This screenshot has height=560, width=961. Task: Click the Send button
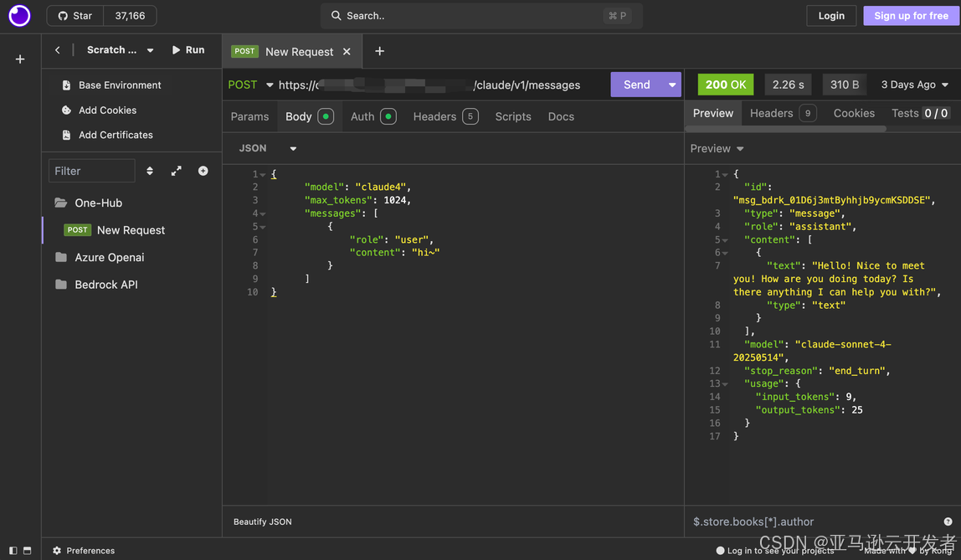(637, 85)
